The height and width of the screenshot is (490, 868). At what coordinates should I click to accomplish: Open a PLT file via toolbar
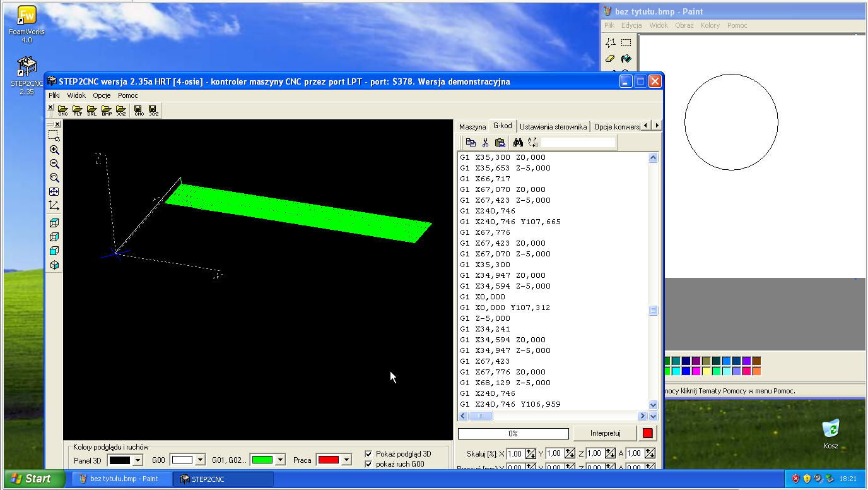pyautogui.click(x=78, y=111)
